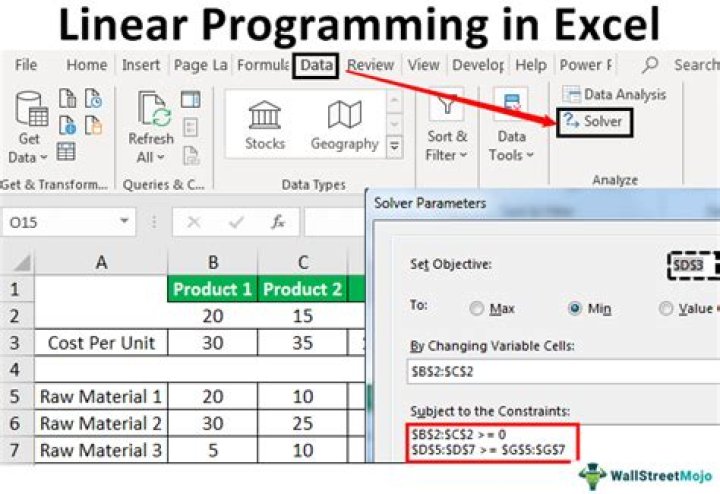The image size is (720, 494).
Task: Open the Power Pivot tab
Action: click(585, 65)
